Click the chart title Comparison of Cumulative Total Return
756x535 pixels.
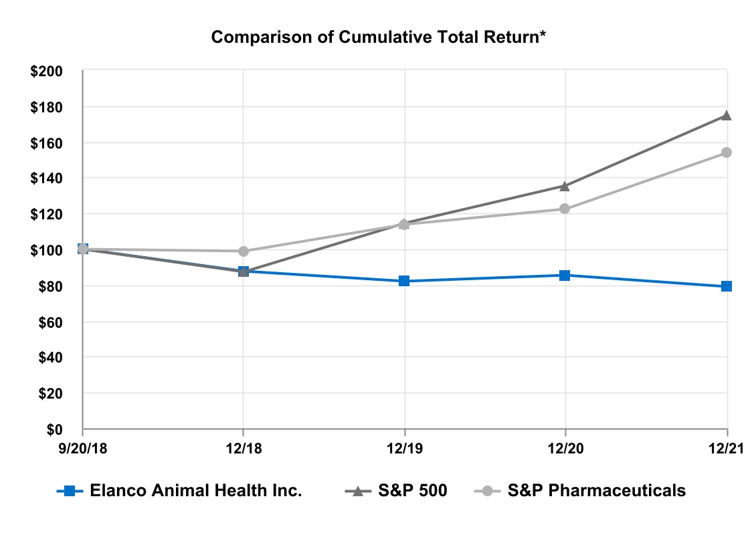coord(379,37)
